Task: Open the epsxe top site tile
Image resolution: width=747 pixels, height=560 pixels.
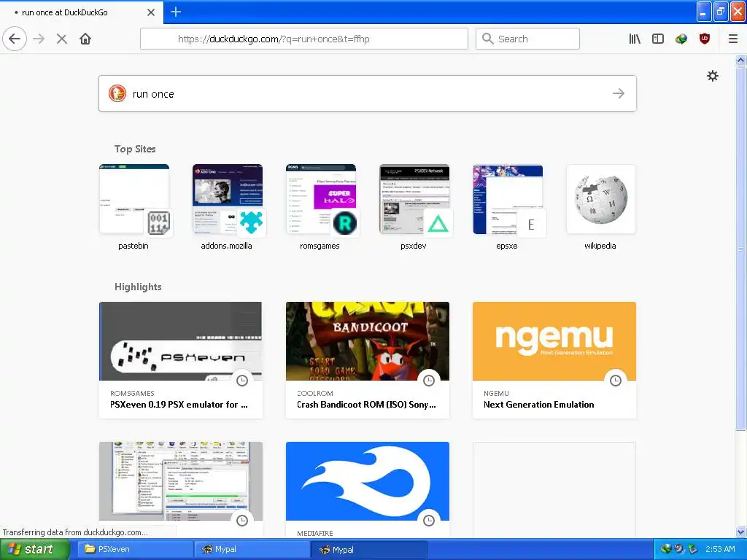Action: (x=508, y=200)
